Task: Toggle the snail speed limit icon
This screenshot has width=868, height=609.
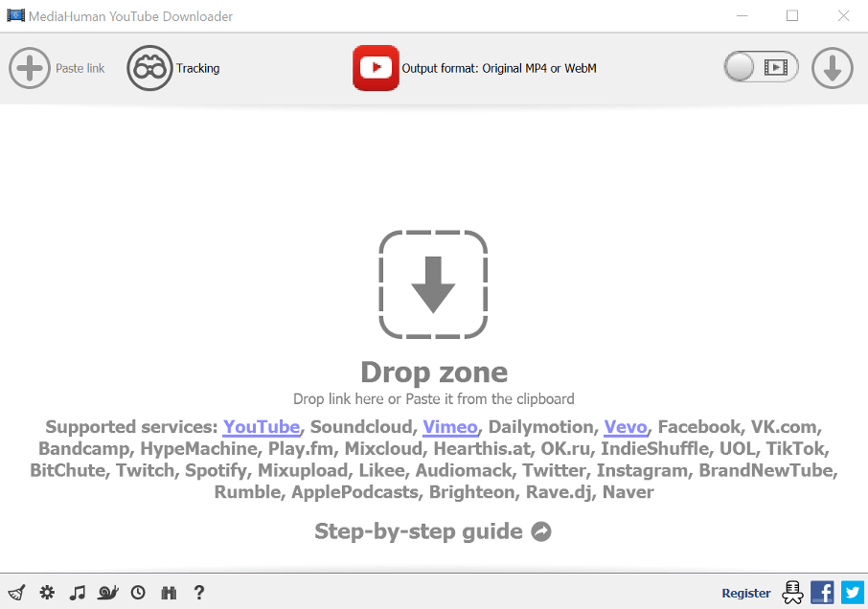Action: coord(108,593)
